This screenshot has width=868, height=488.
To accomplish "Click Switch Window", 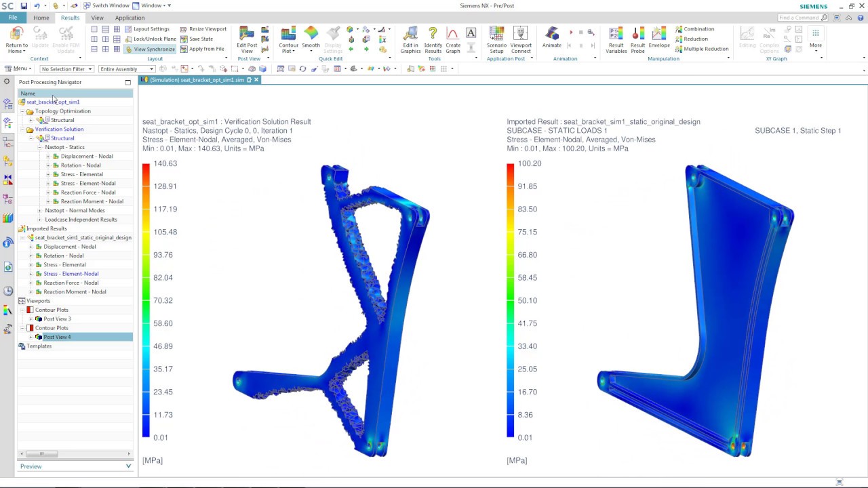I will point(106,5).
